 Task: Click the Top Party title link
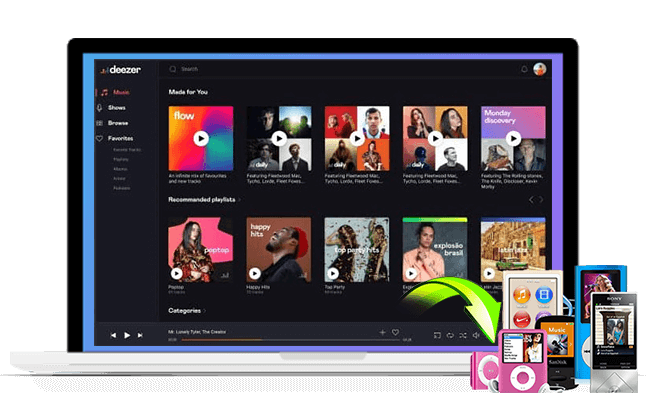point(335,287)
